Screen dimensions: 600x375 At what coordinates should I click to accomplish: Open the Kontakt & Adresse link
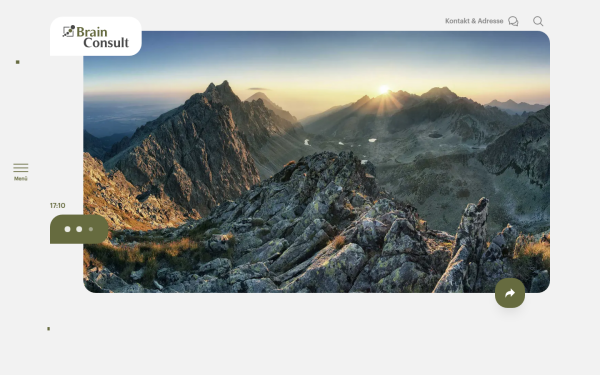click(474, 21)
